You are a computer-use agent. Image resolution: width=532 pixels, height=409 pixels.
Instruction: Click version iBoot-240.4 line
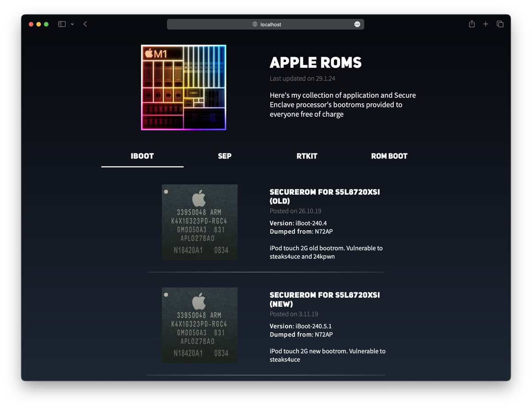298,223
